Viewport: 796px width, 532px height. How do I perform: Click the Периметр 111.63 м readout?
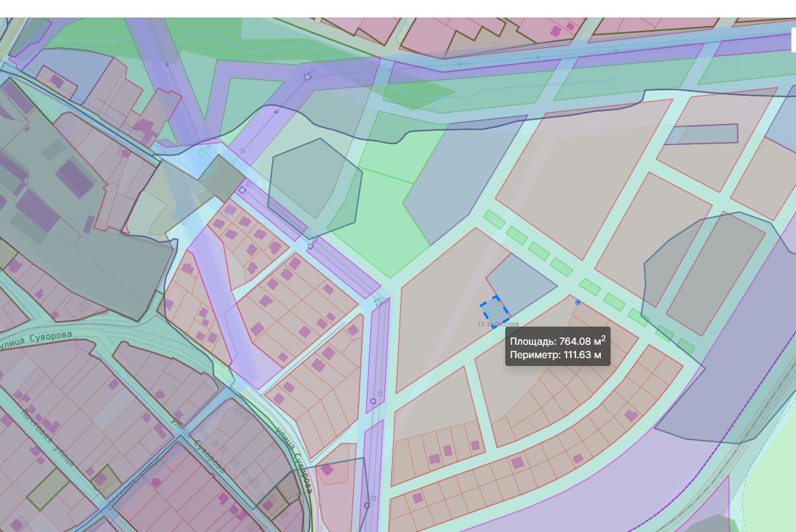pos(556,355)
